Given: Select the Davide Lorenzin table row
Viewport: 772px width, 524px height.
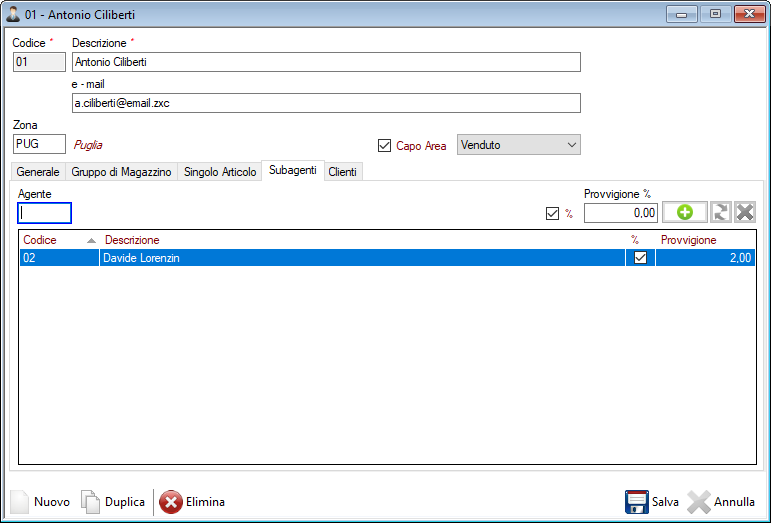Looking at the screenshot, I should 300,258.
